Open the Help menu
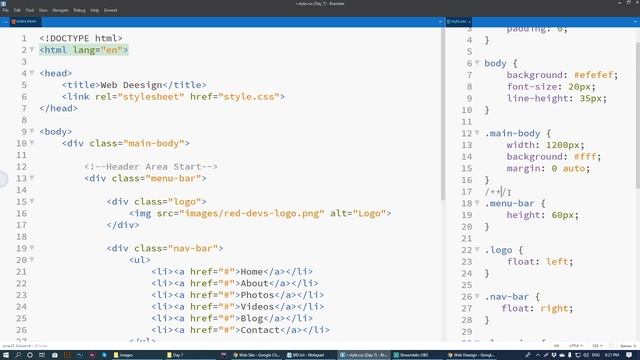This screenshot has height=360, width=640. (x=95, y=10)
